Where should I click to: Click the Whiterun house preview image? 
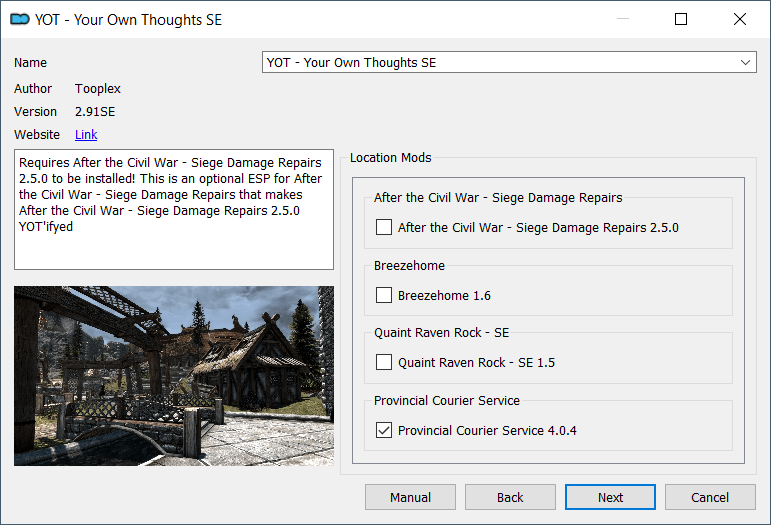pyautogui.click(x=174, y=376)
